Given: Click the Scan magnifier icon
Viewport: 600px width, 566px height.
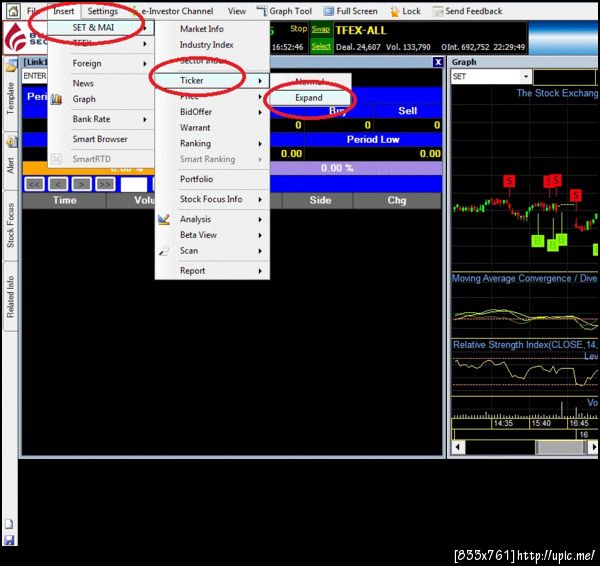Looking at the screenshot, I should click(x=164, y=251).
